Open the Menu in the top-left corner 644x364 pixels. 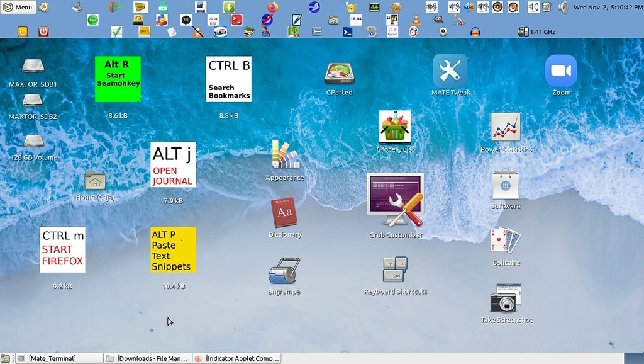(x=17, y=7)
